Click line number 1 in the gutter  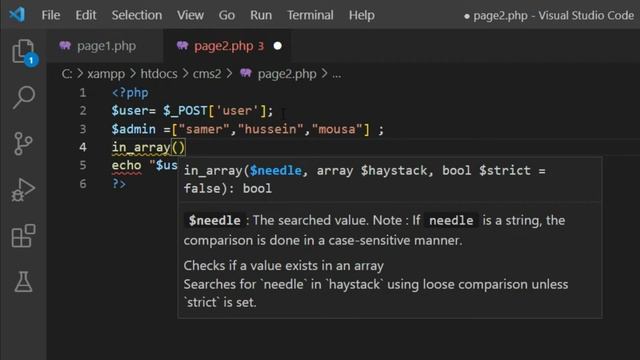(x=83, y=93)
